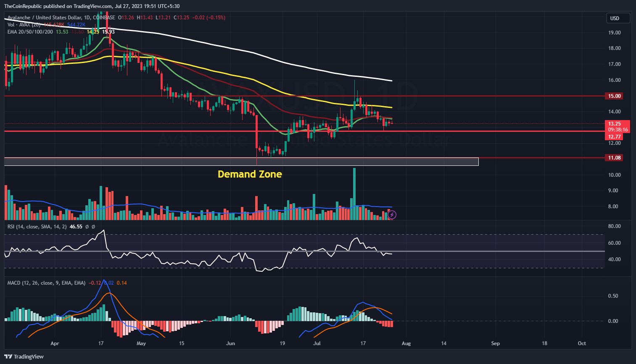Click the EMA 20 value 13.53
The image size is (636, 364).
62,32
